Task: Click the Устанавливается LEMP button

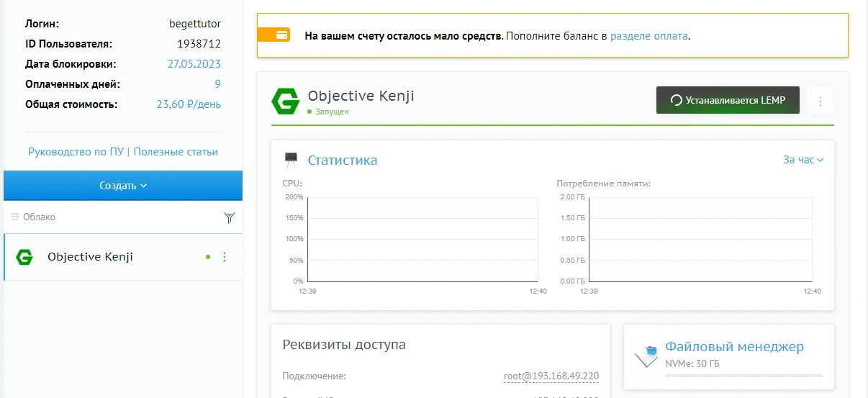Action: point(728,101)
